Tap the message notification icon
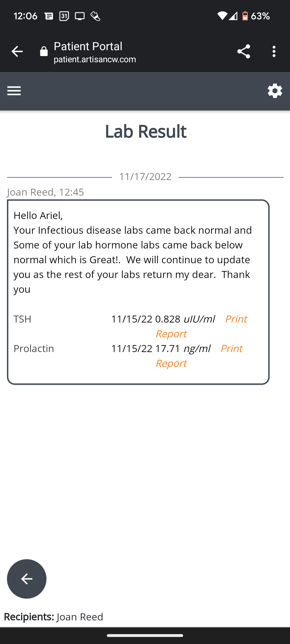 [x=49, y=16]
